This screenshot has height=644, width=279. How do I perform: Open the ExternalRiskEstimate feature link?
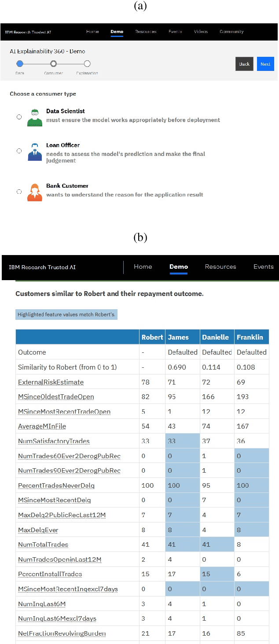51,382
